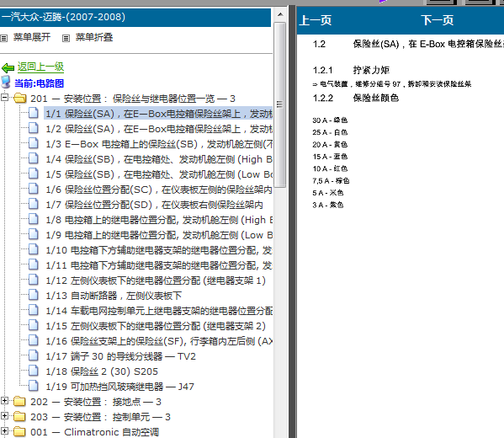Click the page icon for 1/13 自动断路器
The height and width of the screenshot is (438, 504).
(33, 295)
